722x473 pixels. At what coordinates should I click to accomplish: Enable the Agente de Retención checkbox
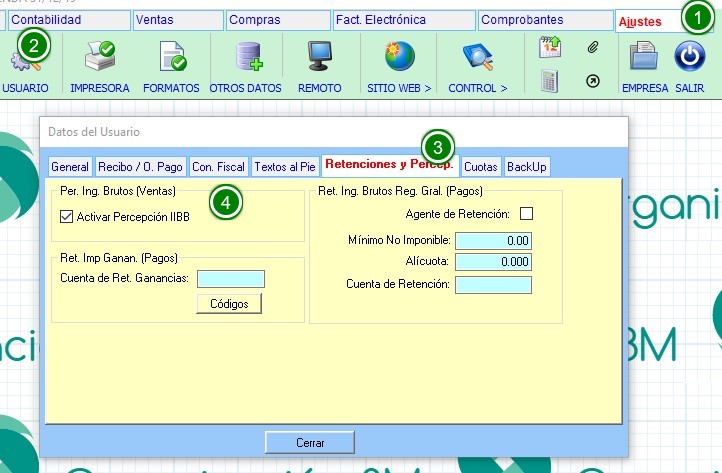[526, 214]
